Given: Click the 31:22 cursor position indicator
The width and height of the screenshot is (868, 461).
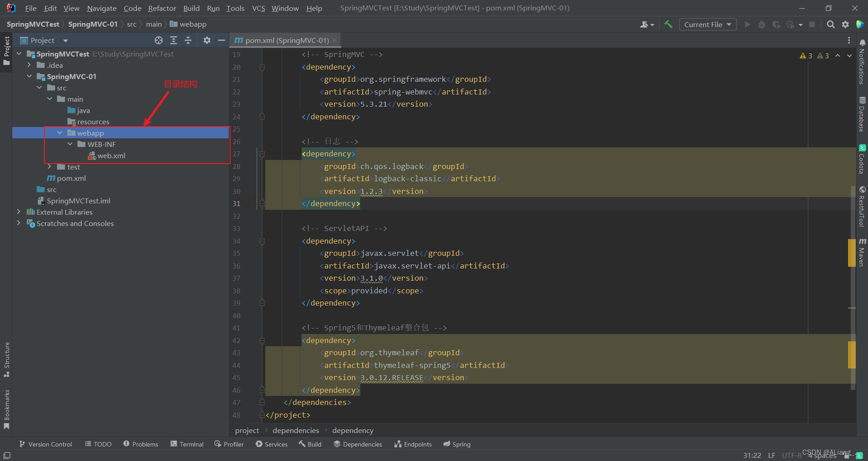Looking at the screenshot, I should pos(752,455).
